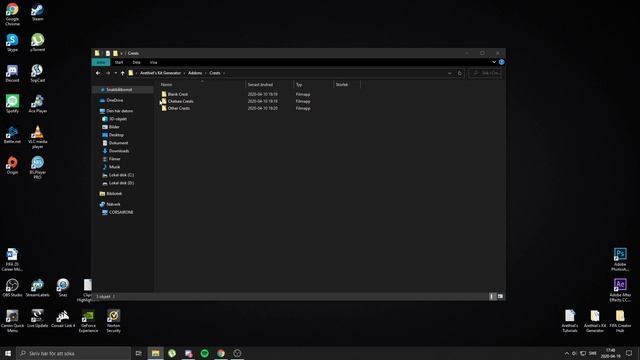The height and width of the screenshot is (360, 640).
Task: Navigate to Arethiel's Kit Generator breadcrumb
Action: coord(160,73)
